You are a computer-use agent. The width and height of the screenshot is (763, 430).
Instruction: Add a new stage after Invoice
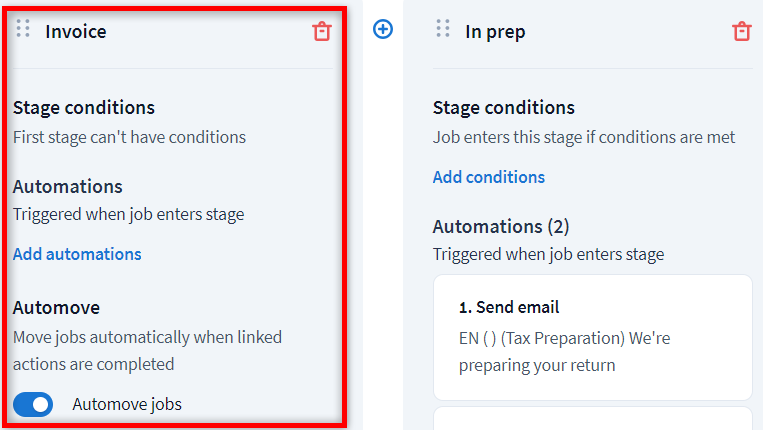pos(383,29)
